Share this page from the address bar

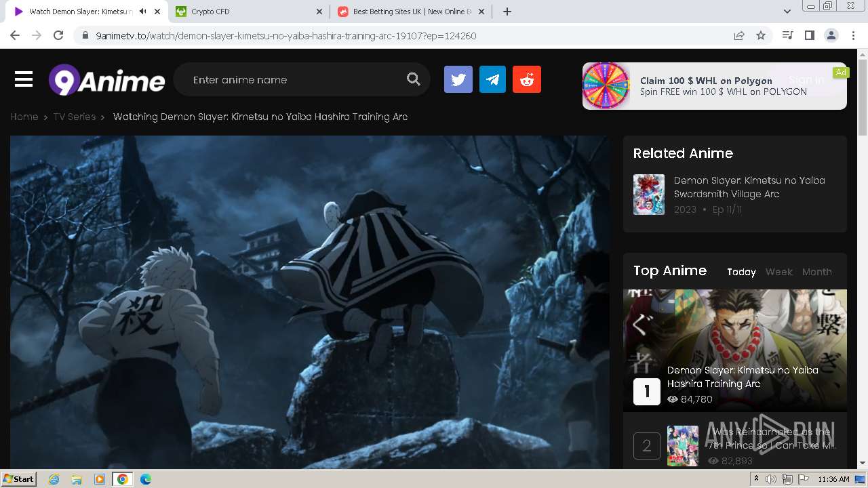click(x=739, y=35)
